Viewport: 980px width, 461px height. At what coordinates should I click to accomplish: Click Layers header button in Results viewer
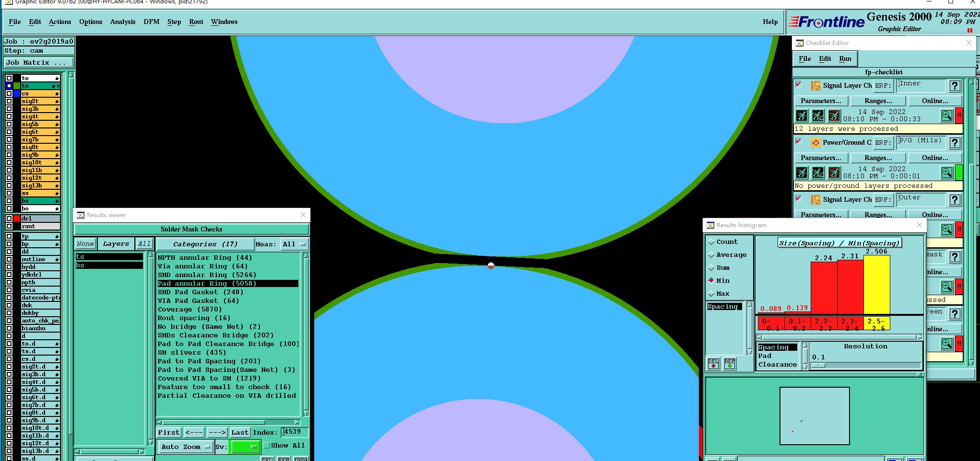pos(116,244)
